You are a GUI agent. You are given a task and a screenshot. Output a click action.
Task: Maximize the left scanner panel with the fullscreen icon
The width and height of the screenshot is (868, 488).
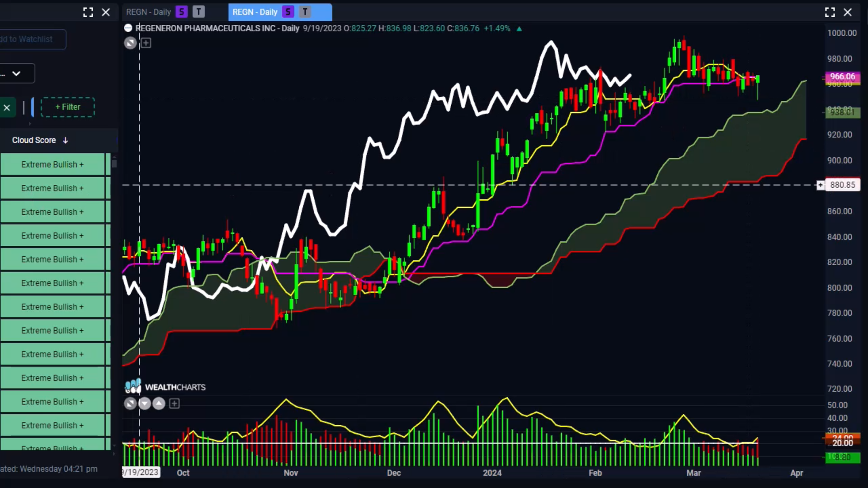88,12
